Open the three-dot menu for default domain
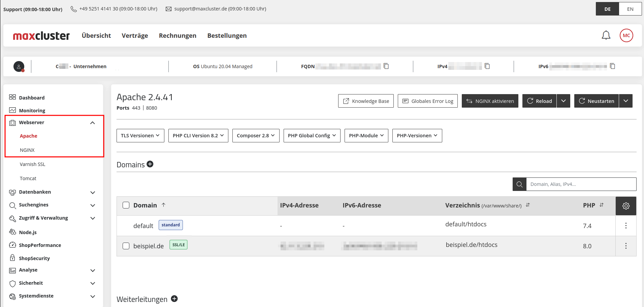The height and width of the screenshot is (307, 644). pos(626,226)
